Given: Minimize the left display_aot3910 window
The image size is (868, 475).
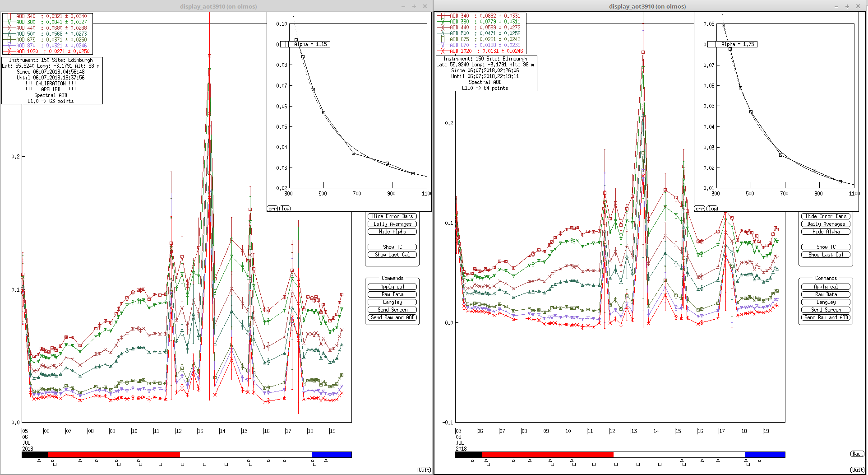Looking at the screenshot, I should 403,6.
